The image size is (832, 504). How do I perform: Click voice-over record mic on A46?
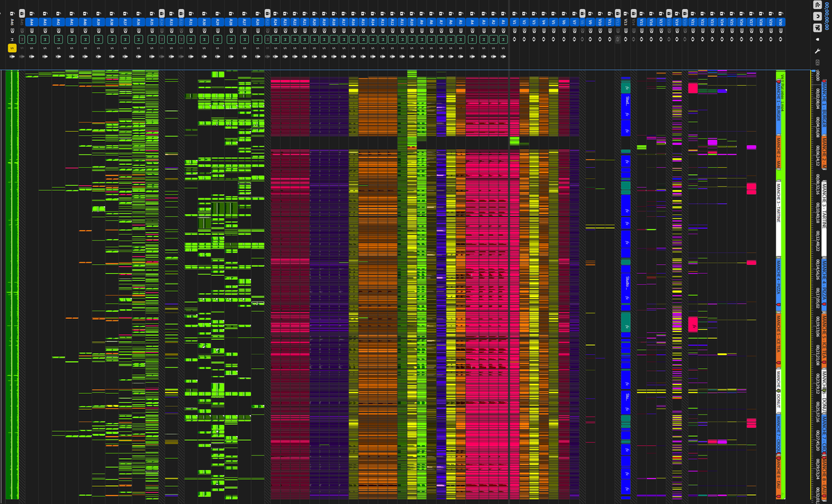coord(12,56)
